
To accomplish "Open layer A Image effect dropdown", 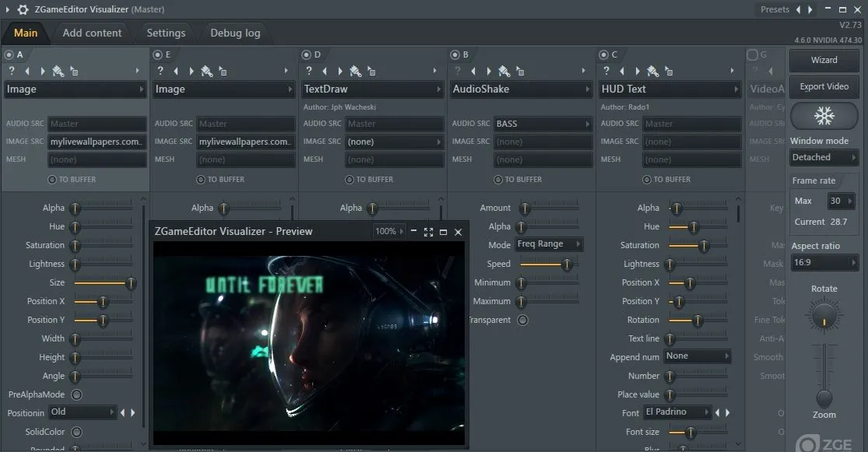I will click(x=76, y=89).
